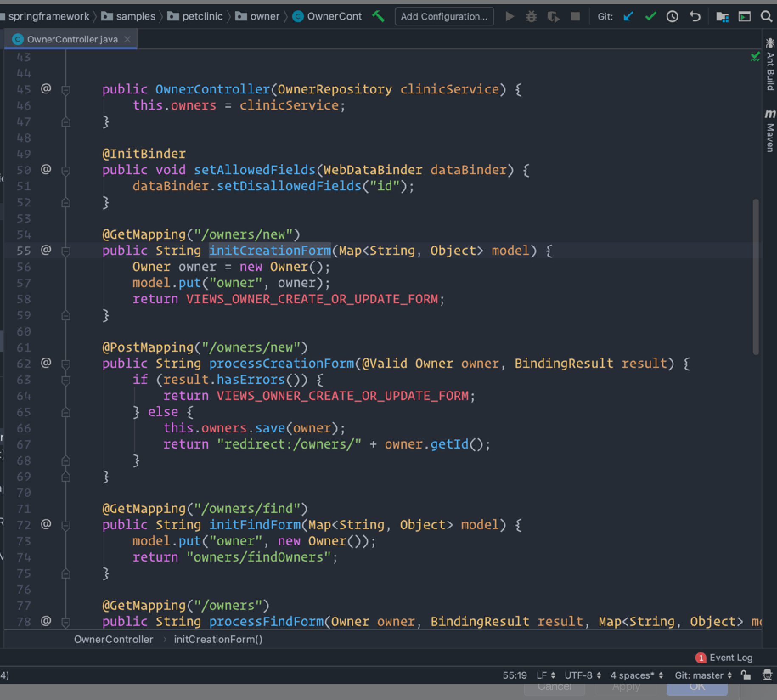
Task: Click the gutter @ icon on line 45
Action: (x=46, y=89)
